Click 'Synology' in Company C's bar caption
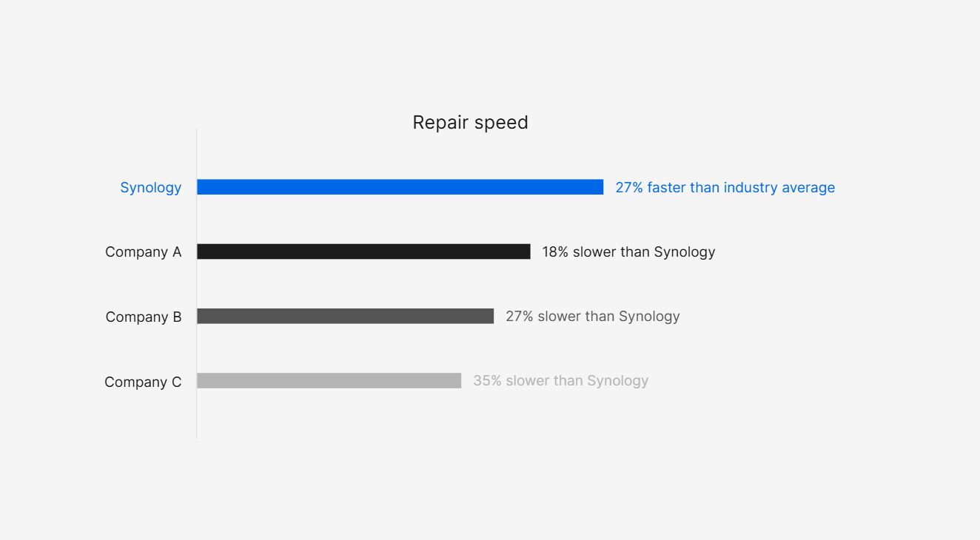Viewport: 980px width, 540px height. click(x=617, y=381)
